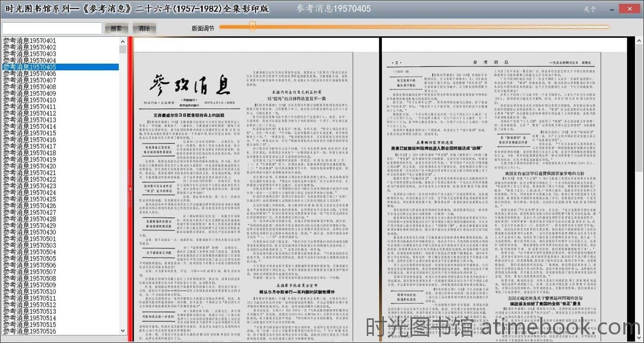Click the second newspaper page image

[x=503, y=191]
